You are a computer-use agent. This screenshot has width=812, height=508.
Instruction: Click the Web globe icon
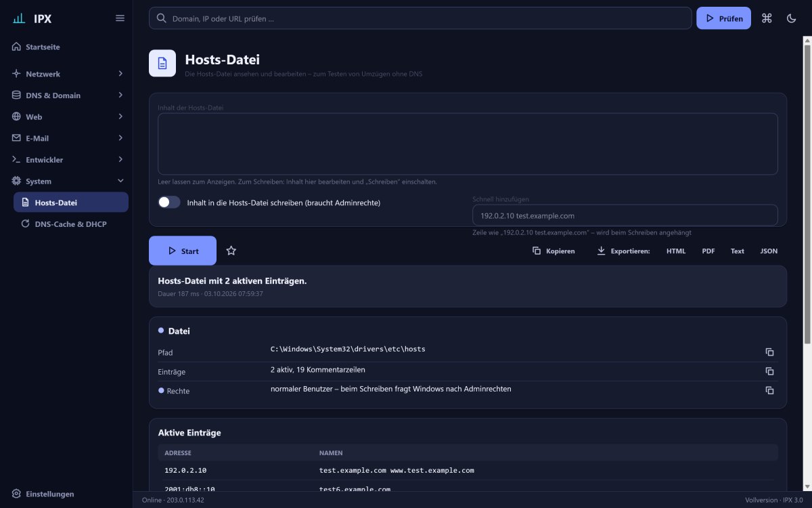[17, 117]
